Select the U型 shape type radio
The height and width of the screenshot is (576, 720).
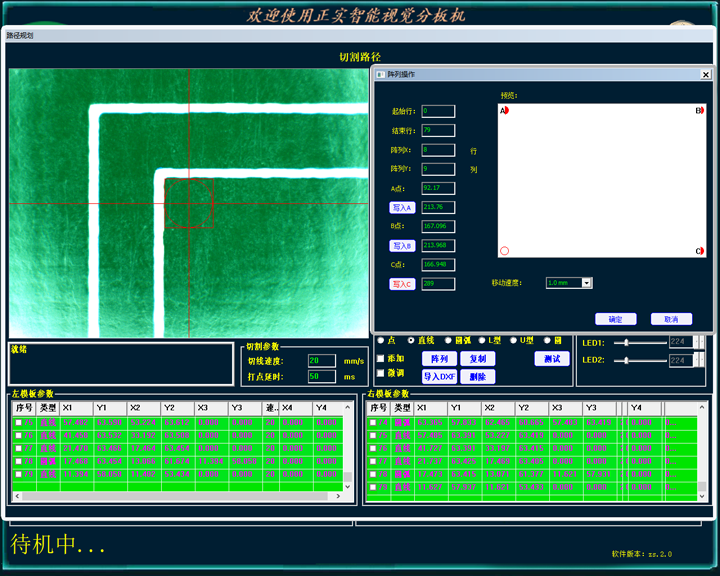513,340
